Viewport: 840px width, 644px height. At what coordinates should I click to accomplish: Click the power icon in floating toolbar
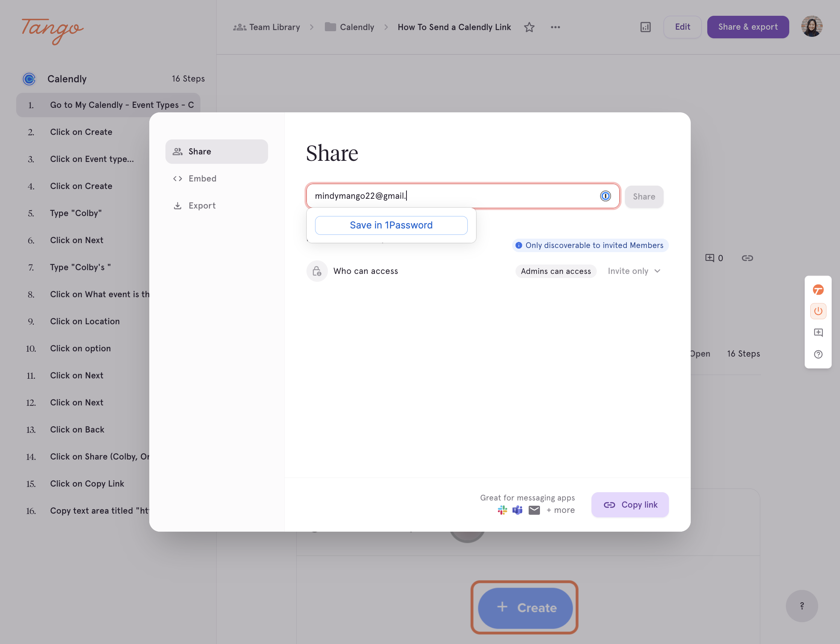(x=818, y=311)
